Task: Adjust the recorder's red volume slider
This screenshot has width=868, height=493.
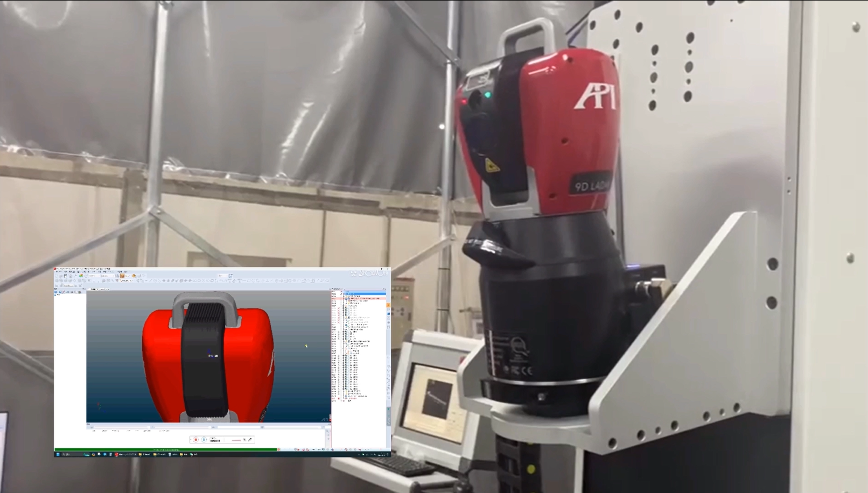Action: pos(236,440)
